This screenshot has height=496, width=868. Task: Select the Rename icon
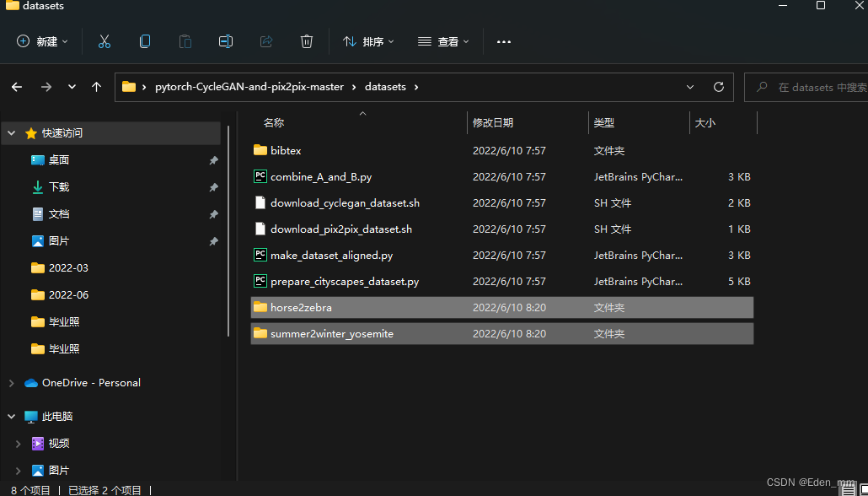click(x=225, y=40)
